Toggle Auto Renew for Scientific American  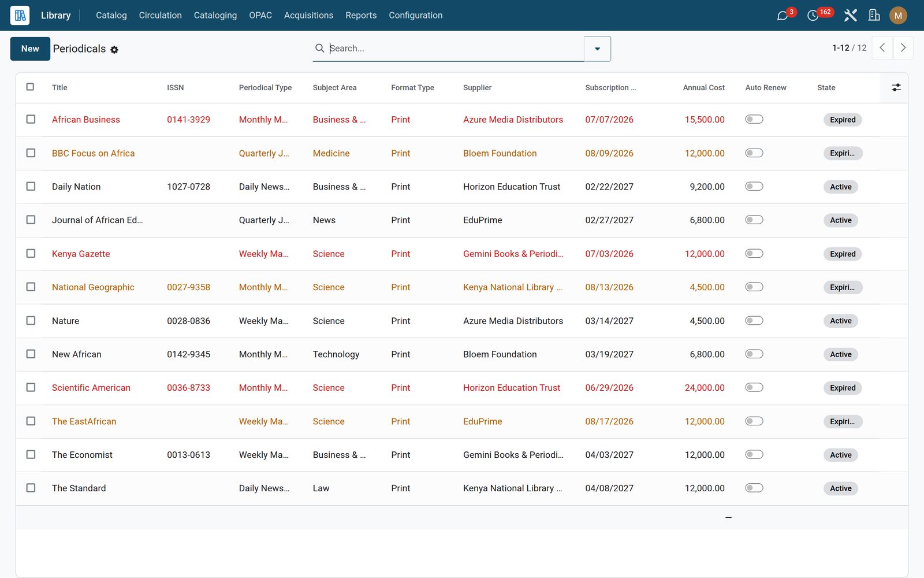(754, 387)
